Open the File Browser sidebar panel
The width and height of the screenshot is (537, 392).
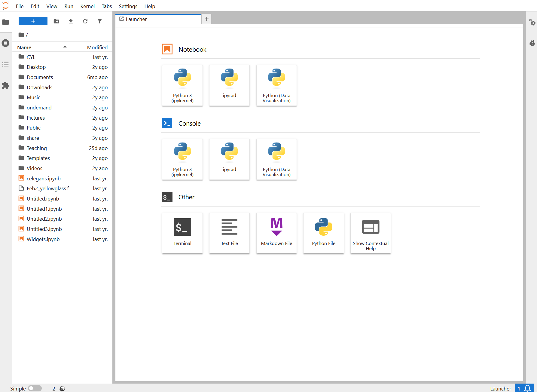[x=6, y=22]
